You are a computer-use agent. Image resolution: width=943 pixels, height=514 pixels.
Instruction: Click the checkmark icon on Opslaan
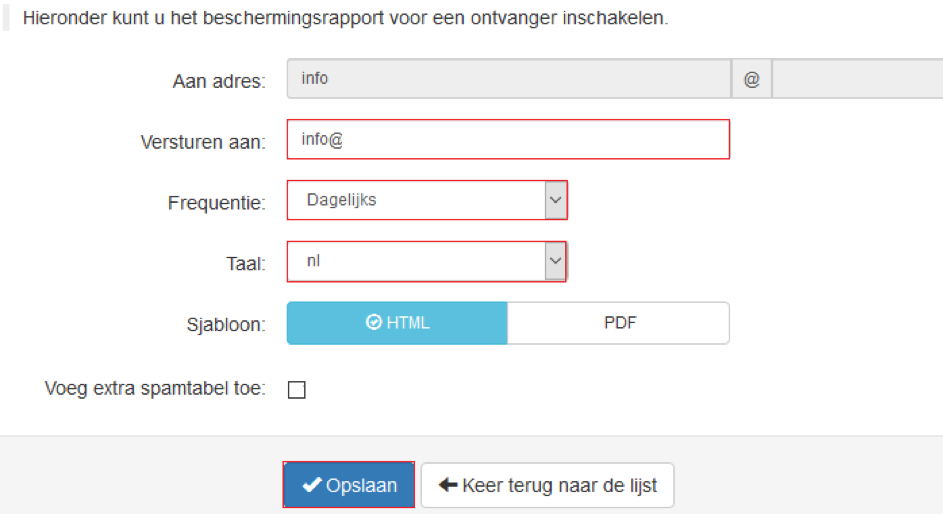[x=312, y=486]
